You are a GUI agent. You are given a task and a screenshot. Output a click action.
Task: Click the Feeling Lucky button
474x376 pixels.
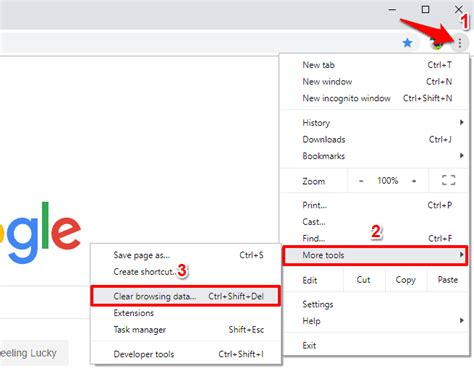(x=33, y=353)
